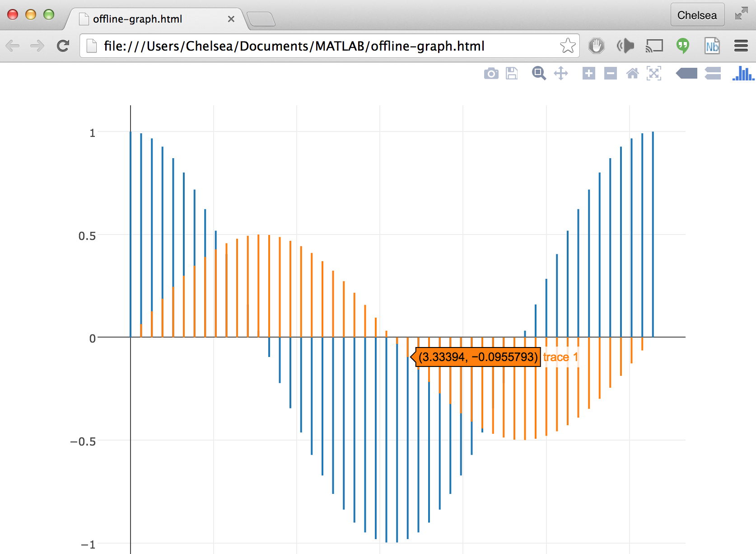Select the Zoom tool in the modebar
The height and width of the screenshot is (554, 756).
(x=538, y=73)
